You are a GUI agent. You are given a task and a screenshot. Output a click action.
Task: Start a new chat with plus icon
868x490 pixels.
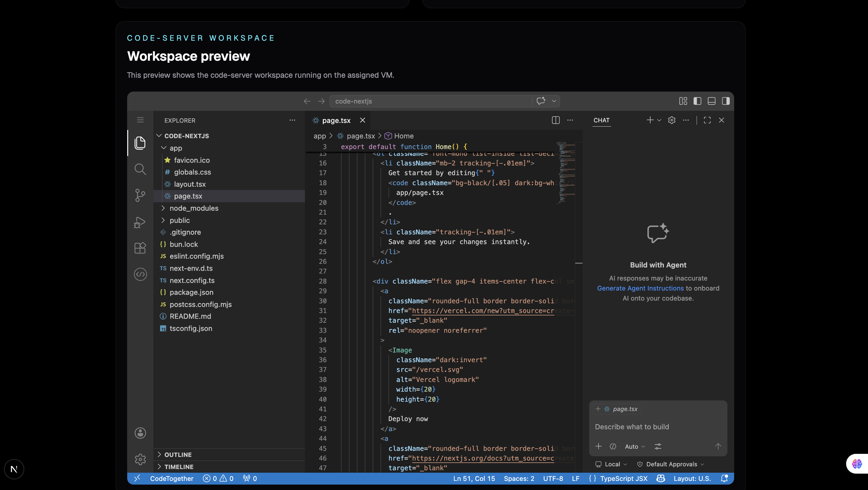pyautogui.click(x=650, y=120)
